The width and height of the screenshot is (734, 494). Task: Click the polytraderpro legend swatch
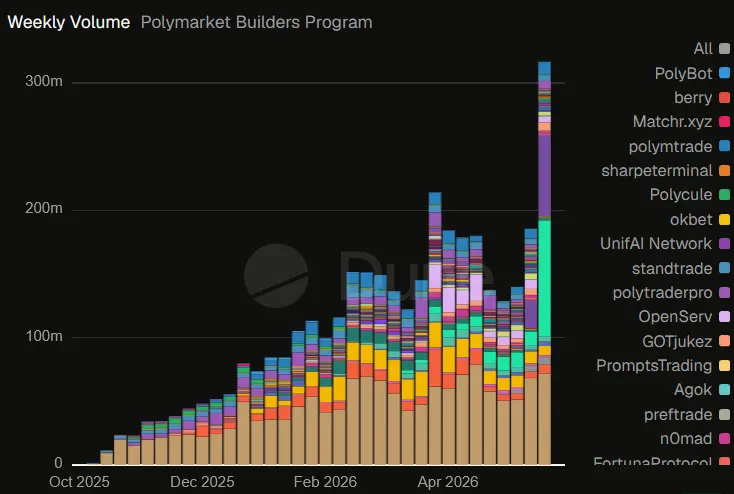(724, 293)
